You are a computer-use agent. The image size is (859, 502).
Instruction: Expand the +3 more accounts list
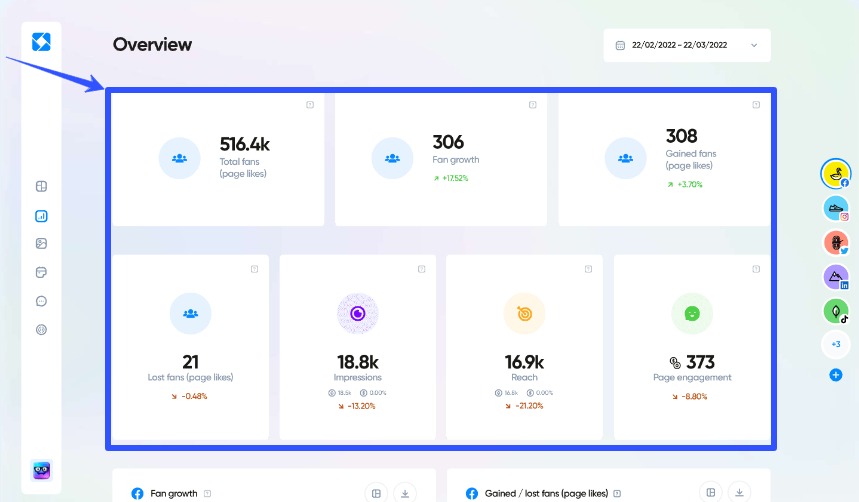pyautogui.click(x=835, y=344)
